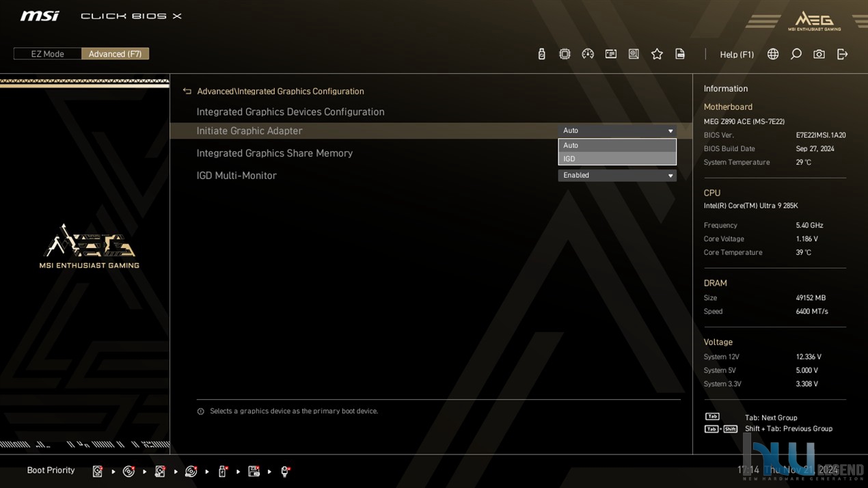
Task: Click the Shift + Tab: Previous Group hint
Action: [x=789, y=429]
